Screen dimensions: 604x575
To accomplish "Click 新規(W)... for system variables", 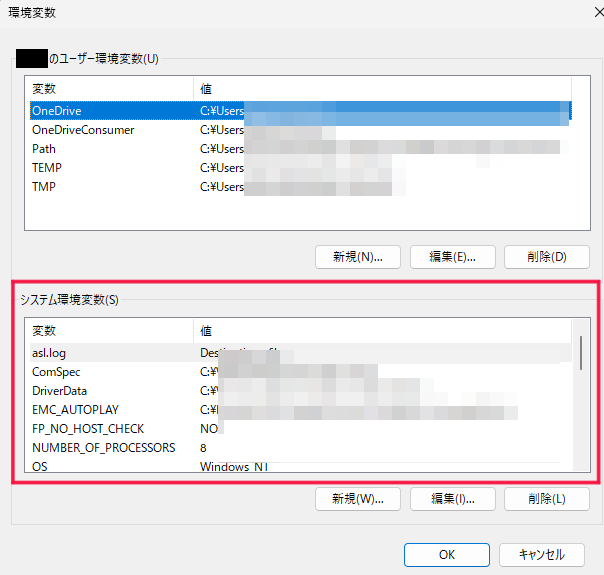I will pyautogui.click(x=357, y=498).
